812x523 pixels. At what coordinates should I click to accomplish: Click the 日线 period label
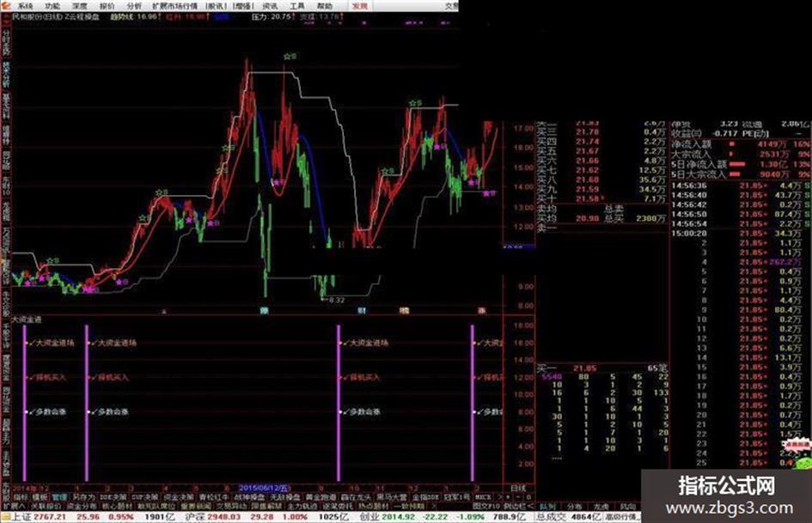(x=518, y=488)
